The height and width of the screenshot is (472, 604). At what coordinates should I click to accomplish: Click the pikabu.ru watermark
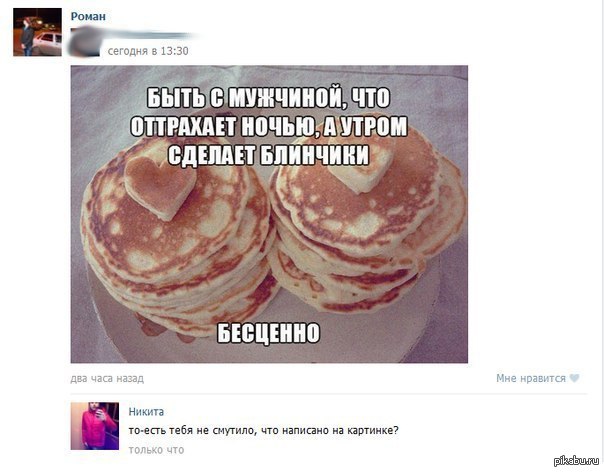(577, 460)
